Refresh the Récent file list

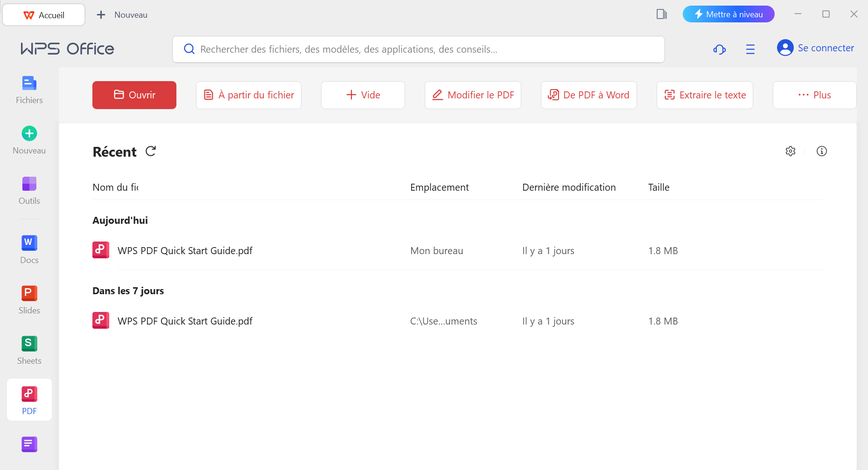point(150,151)
